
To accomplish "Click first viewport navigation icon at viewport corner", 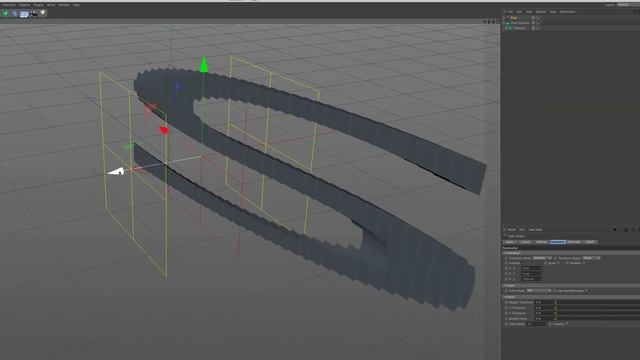I will pyautogui.click(x=484, y=22).
